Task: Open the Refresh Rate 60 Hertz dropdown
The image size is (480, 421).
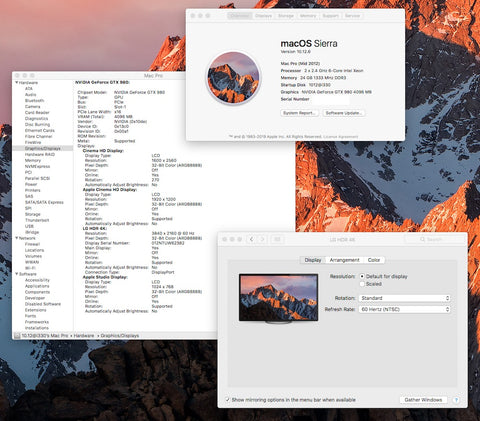Action: click(x=404, y=309)
